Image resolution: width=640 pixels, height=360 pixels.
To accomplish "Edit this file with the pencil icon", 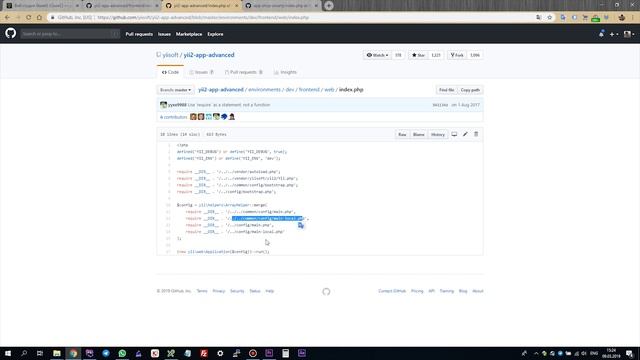I will pyautogui.click(x=465, y=134).
